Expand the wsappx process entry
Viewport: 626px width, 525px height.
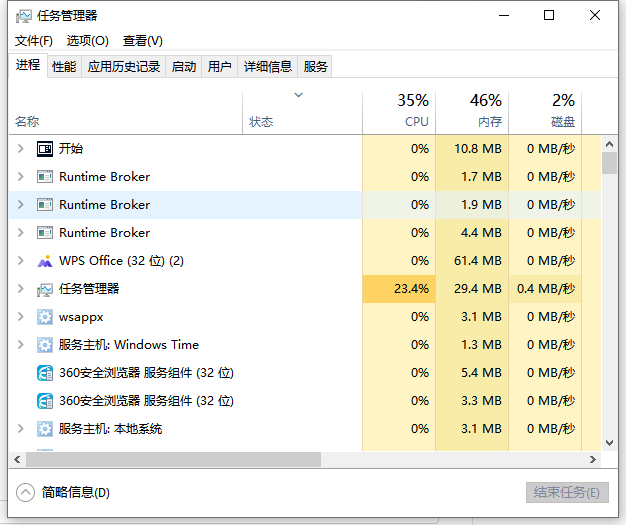pos(20,317)
